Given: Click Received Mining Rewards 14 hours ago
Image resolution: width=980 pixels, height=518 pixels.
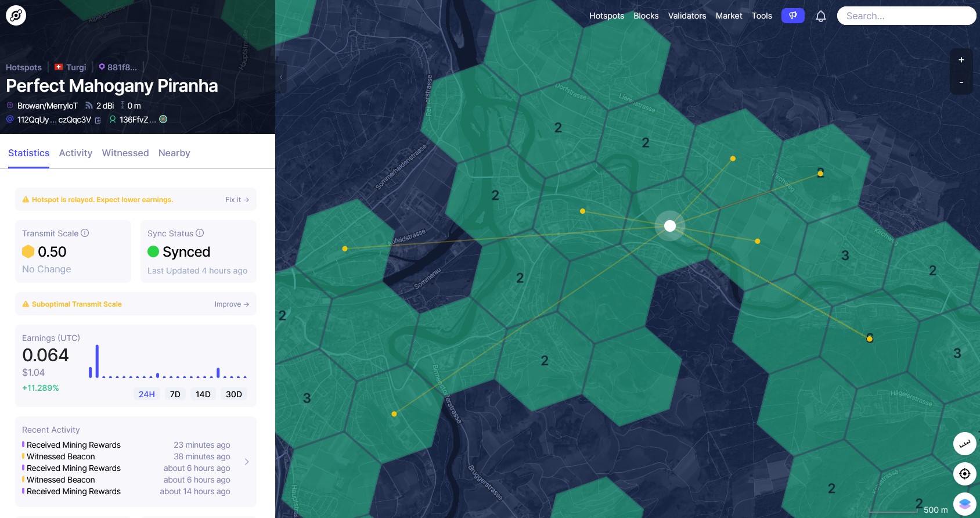Looking at the screenshot, I should click(126, 491).
